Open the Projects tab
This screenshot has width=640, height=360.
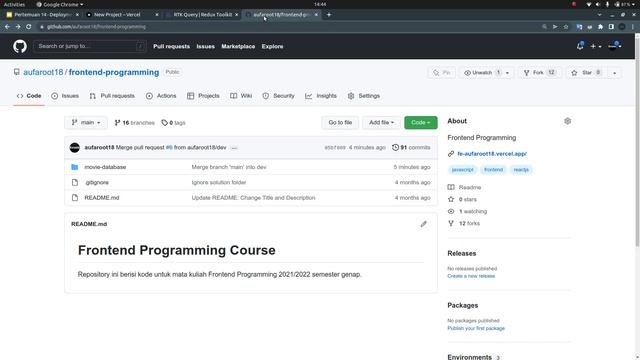point(203,96)
